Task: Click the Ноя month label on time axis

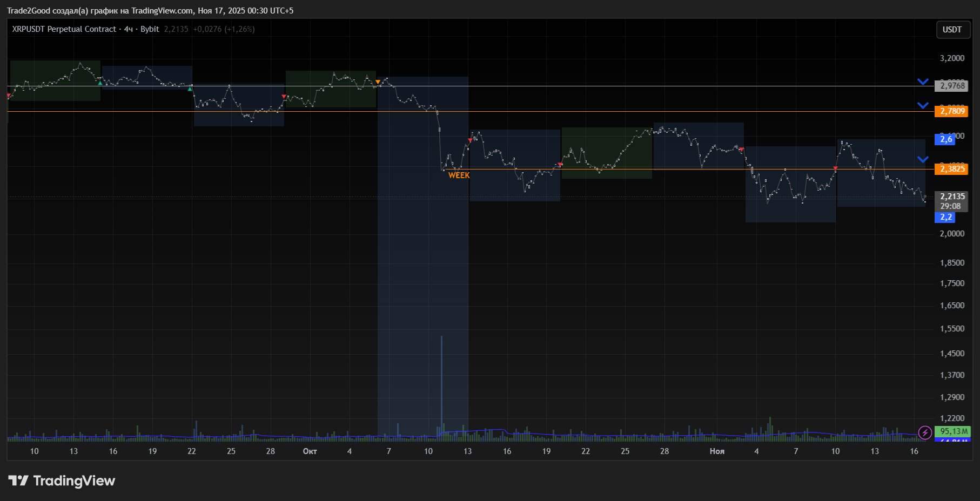Action: coord(717,451)
